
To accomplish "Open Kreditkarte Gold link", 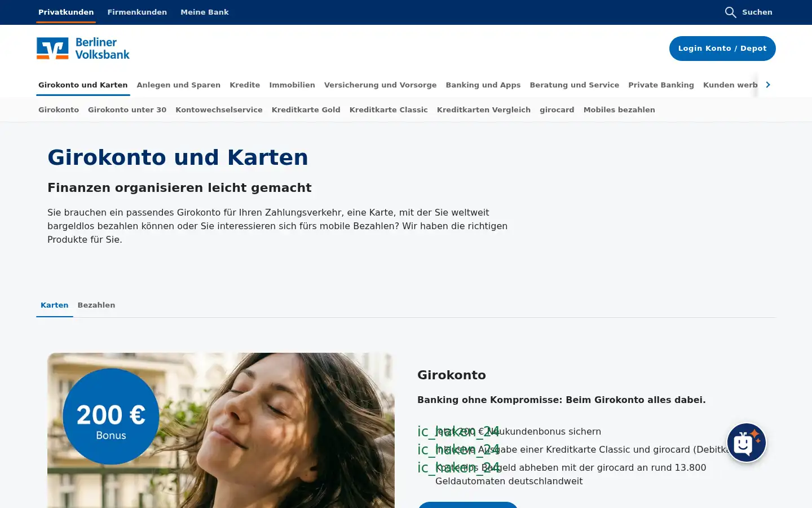I will click(x=306, y=110).
